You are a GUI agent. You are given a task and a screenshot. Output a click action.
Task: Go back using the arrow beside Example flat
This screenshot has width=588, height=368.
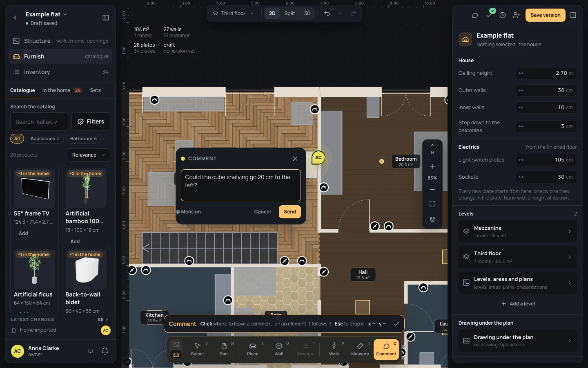[15, 18]
